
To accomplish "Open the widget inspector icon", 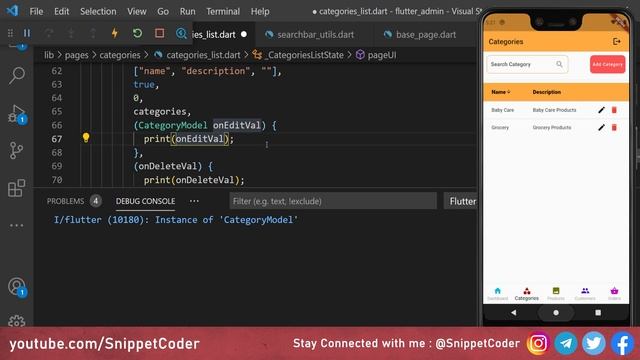I will pos(181,33).
